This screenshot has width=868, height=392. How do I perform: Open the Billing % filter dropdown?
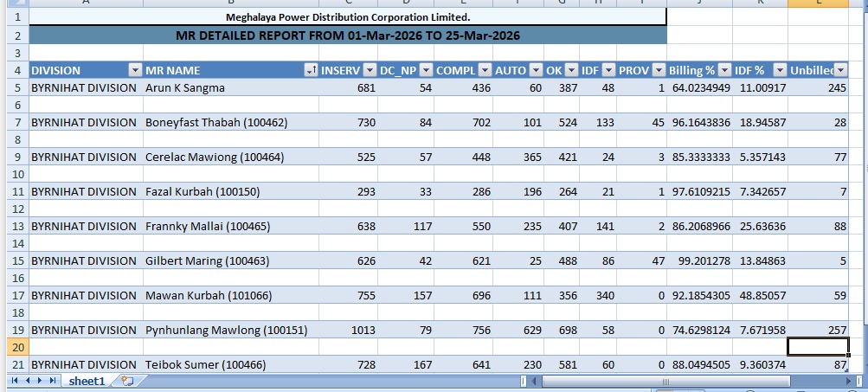pos(723,70)
